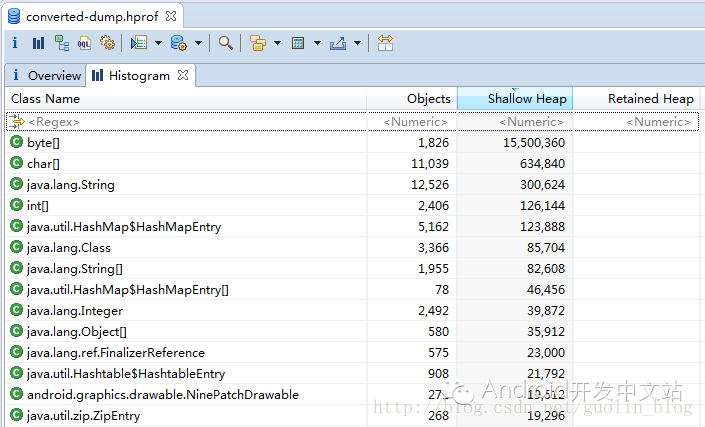The height and width of the screenshot is (427, 705).
Task: Click the calculate retained size icon
Action: pyautogui.click(x=298, y=43)
